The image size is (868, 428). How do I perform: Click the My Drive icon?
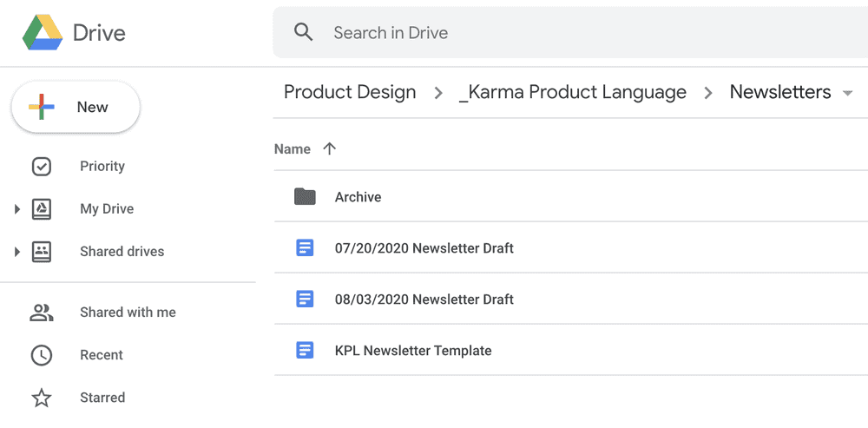pos(42,208)
